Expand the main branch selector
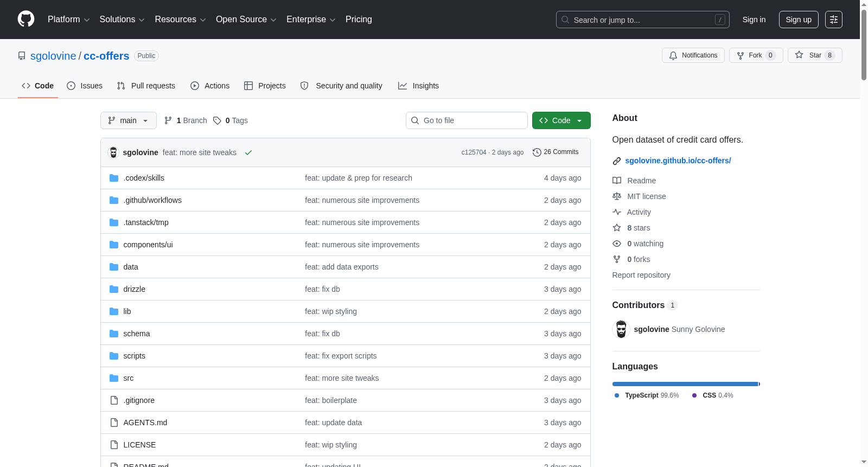Viewport: 868px width, 467px height. pyautogui.click(x=129, y=120)
